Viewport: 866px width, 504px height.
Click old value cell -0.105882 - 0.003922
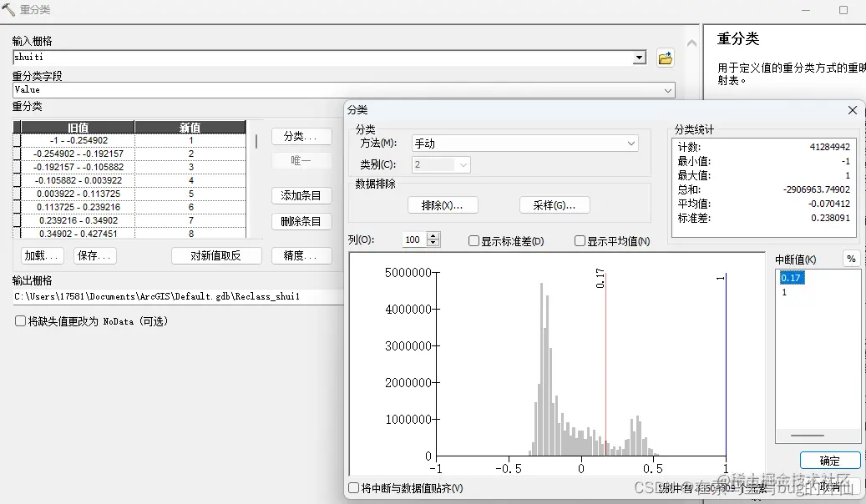78,180
